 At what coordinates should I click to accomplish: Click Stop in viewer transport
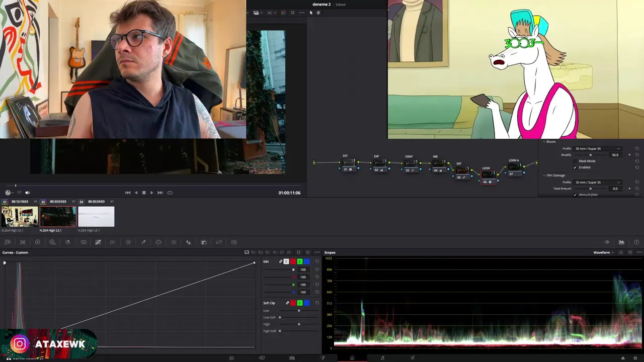tap(144, 193)
